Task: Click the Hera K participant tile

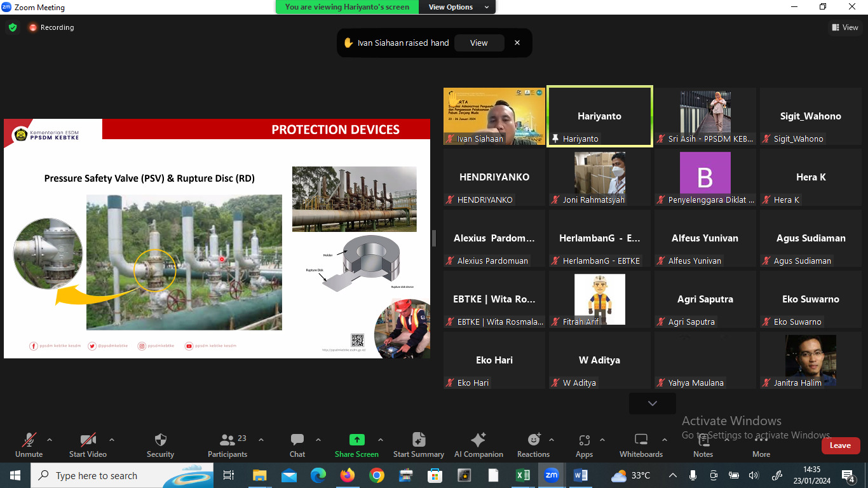Action: (x=811, y=177)
